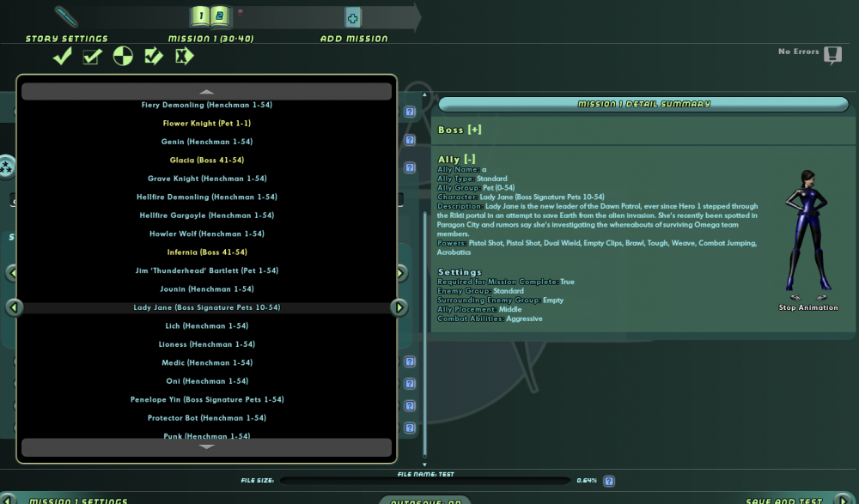Click the quartered circle icon
Screen dimensions: 859x504
pos(123,56)
